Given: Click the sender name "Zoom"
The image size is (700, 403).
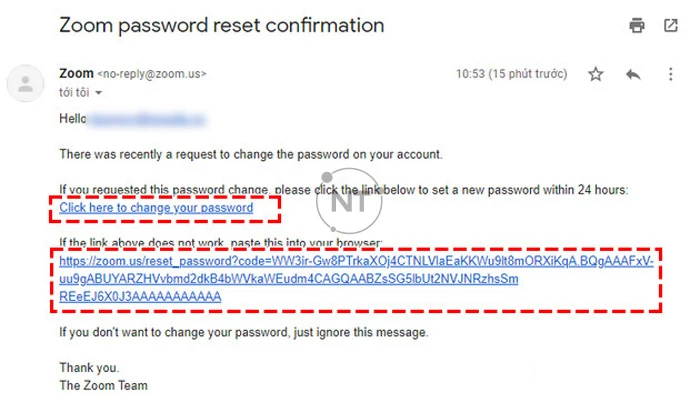Looking at the screenshot, I should pos(76,73).
